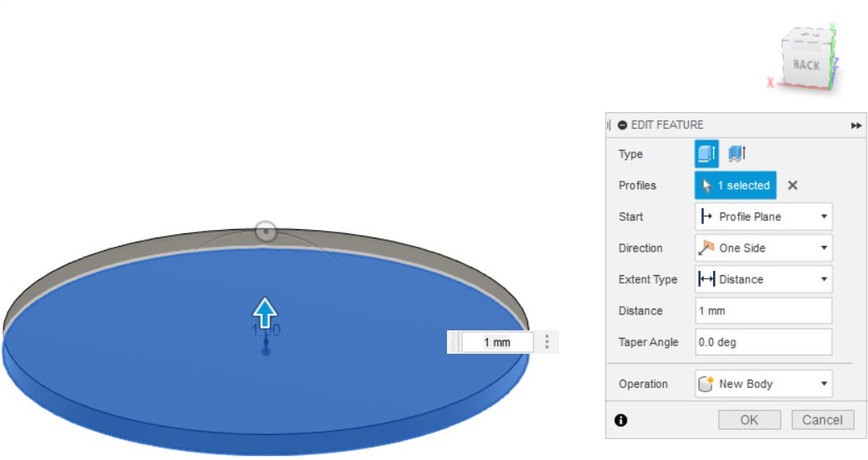Screen dimensions: 868x460
Task: Open the three-dot menu beside floating distance field
Action: pyautogui.click(x=547, y=342)
